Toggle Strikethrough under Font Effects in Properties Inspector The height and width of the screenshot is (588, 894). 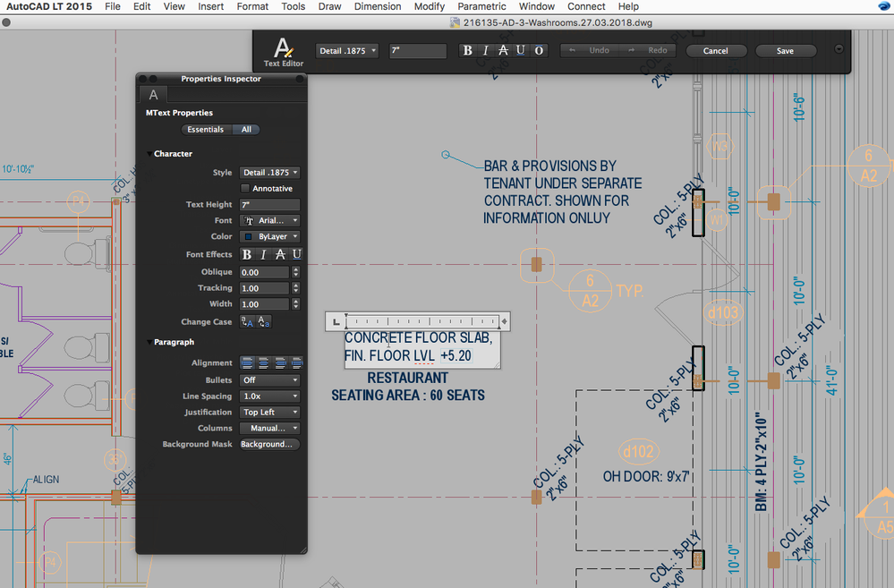coord(280,254)
